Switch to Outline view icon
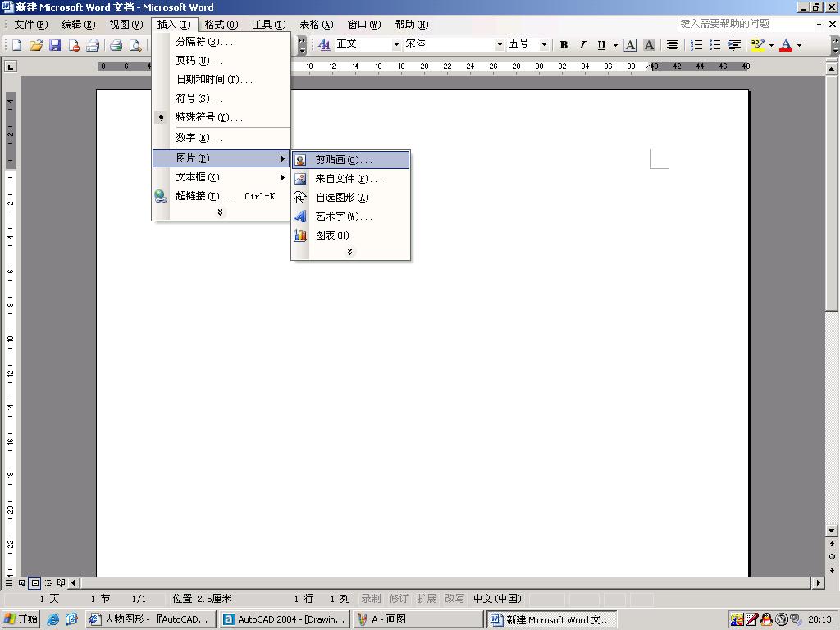The width and height of the screenshot is (840, 630). pyautogui.click(x=48, y=582)
